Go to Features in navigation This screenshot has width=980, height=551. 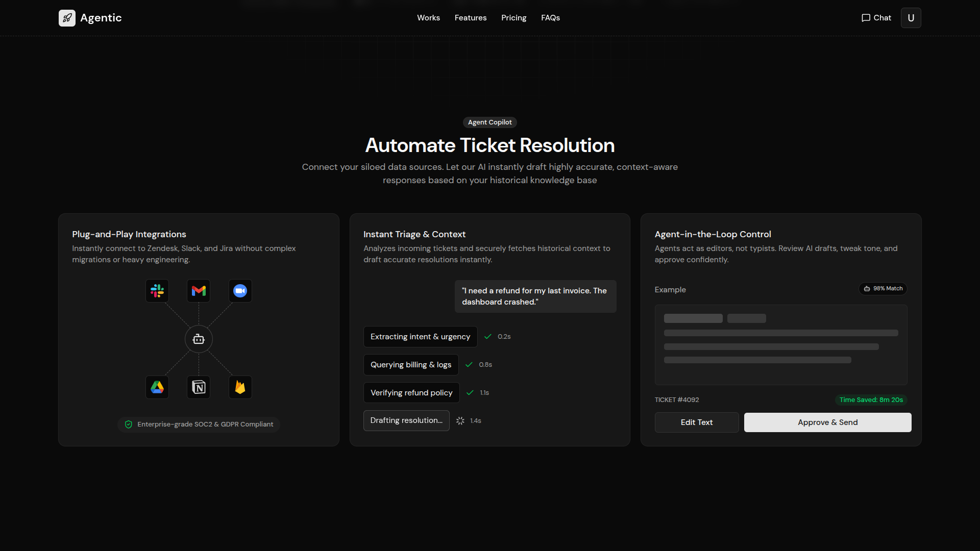pos(471,18)
